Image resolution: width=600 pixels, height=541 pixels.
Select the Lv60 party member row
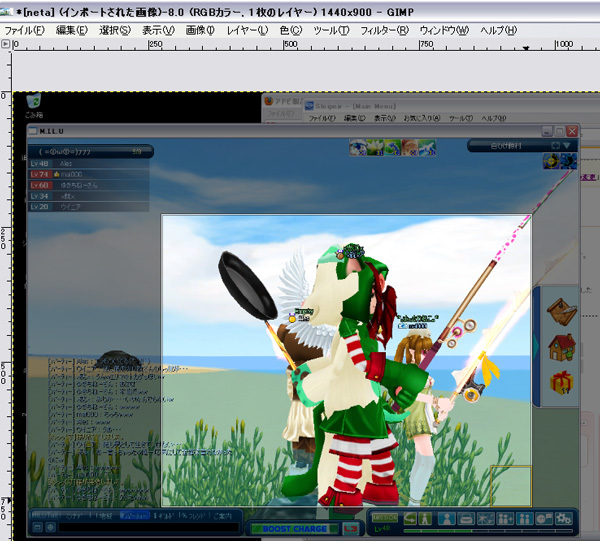pos(89,185)
